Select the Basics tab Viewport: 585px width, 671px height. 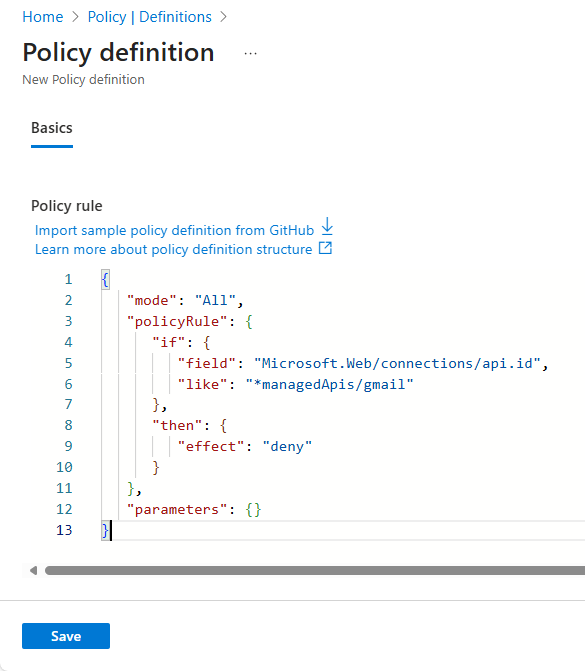point(52,128)
